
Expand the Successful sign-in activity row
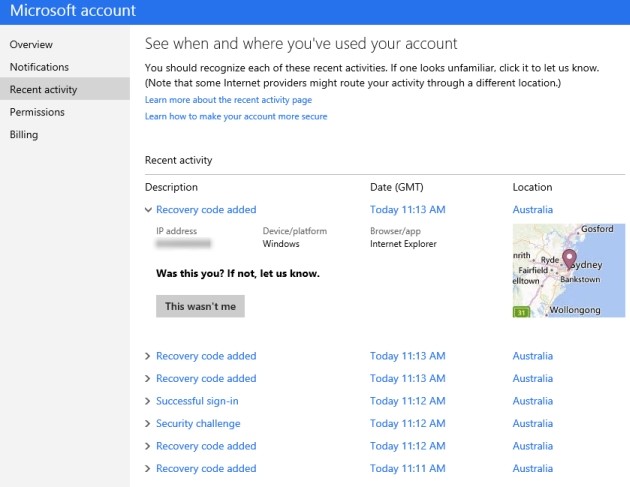pos(149,401)
